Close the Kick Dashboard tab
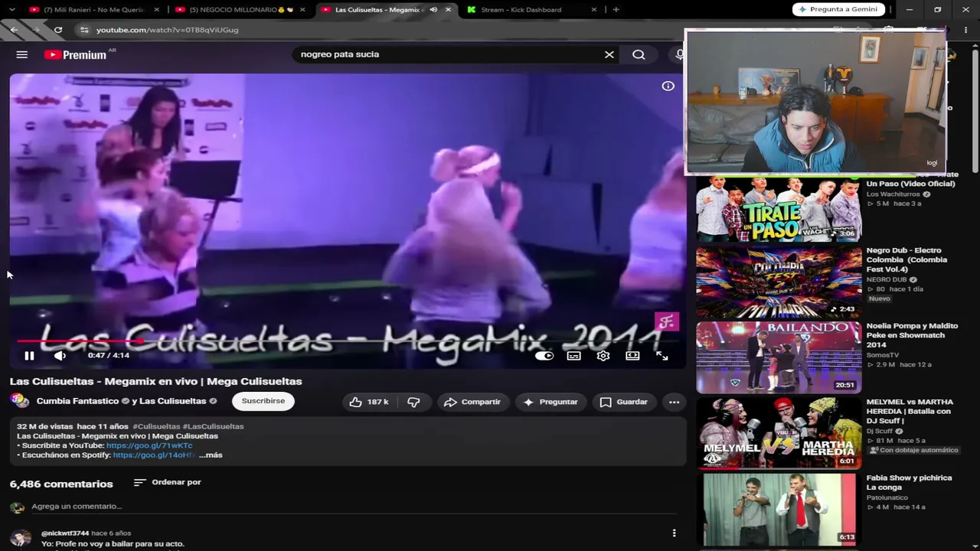 click(594, 10)
